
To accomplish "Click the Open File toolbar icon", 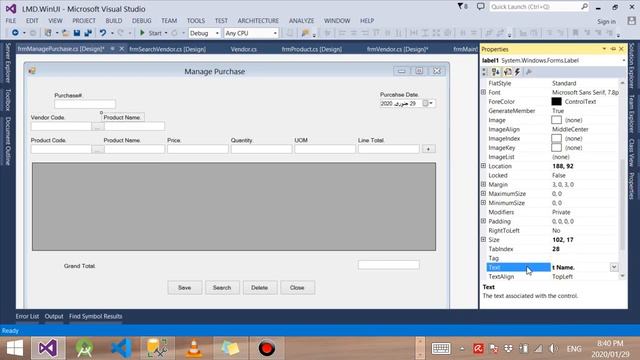I will point(65,33).
